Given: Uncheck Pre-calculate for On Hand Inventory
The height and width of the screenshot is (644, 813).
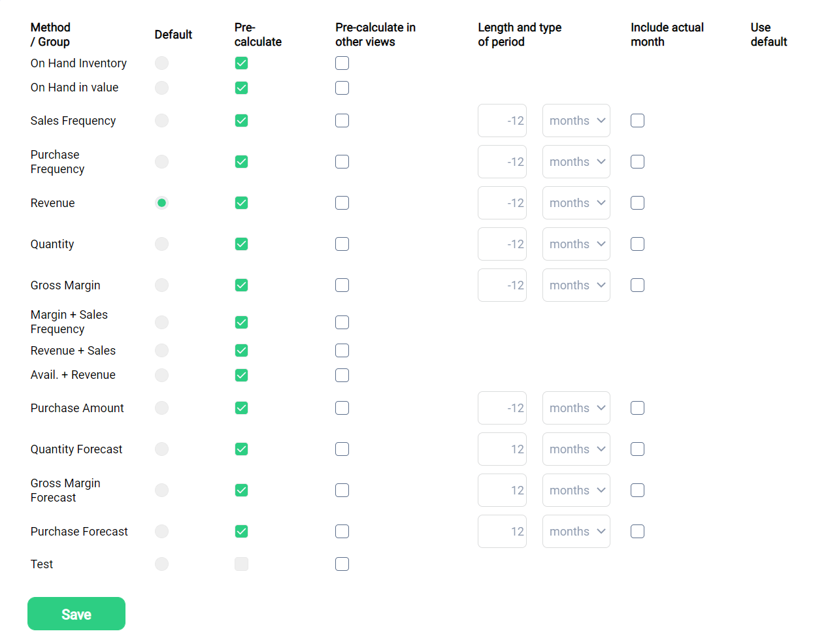Looking at the screenshot, I should (241, 63).
